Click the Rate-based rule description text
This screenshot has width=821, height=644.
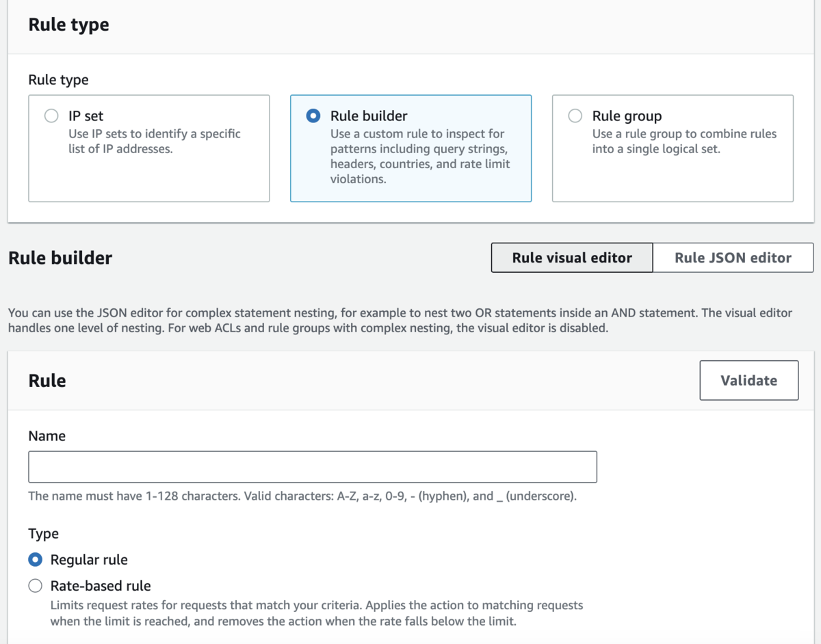click(317, 613)
